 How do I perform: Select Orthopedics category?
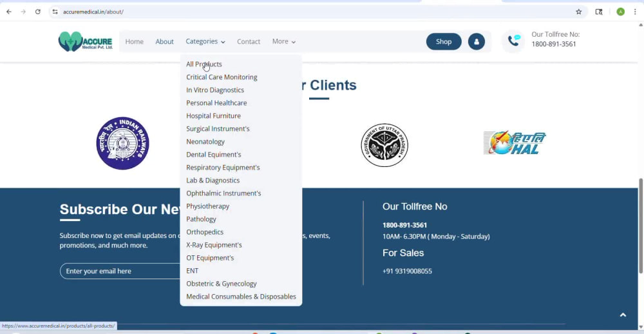[205, 232]
